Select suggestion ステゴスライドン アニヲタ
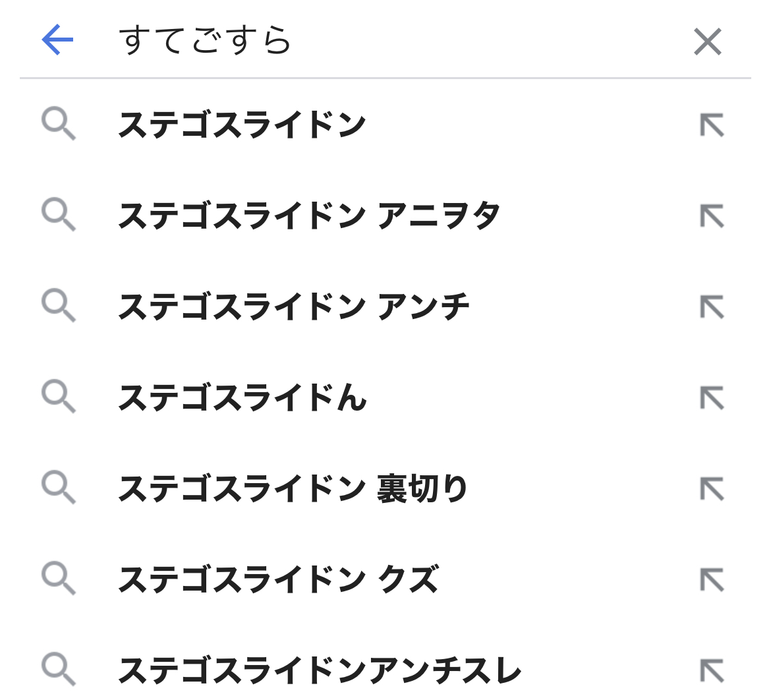The image size is (771, 700). coord(309,216)
